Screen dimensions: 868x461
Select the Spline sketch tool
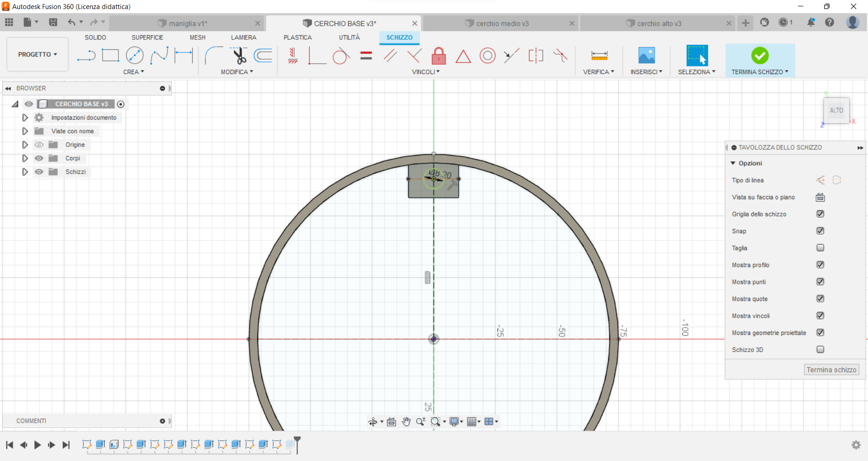click(159, 56)
